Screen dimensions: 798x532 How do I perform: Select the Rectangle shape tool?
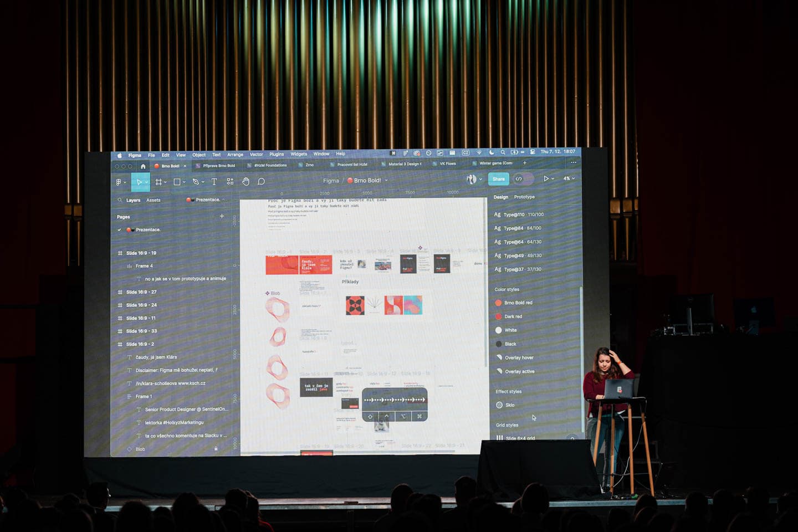click(x=177, y=182)
